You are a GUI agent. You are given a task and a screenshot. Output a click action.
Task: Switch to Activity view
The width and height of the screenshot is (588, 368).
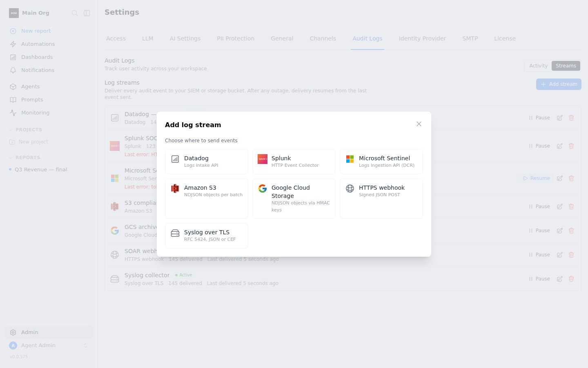click(x=538, y=66)
